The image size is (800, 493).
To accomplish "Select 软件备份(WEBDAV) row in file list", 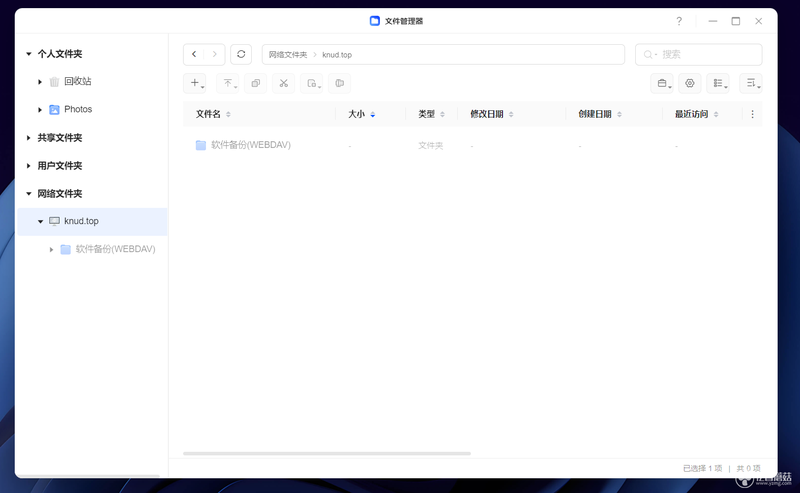I will pos(472,145).
